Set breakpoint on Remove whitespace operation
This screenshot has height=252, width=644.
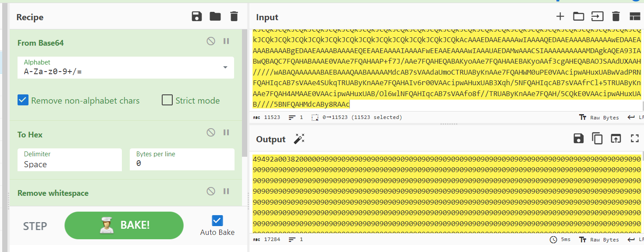[x=226, y=191]
